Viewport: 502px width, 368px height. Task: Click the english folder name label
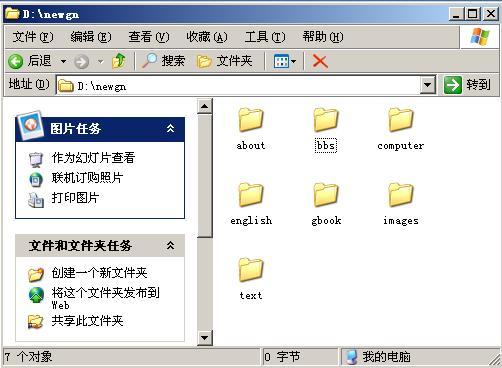(251, 221)
